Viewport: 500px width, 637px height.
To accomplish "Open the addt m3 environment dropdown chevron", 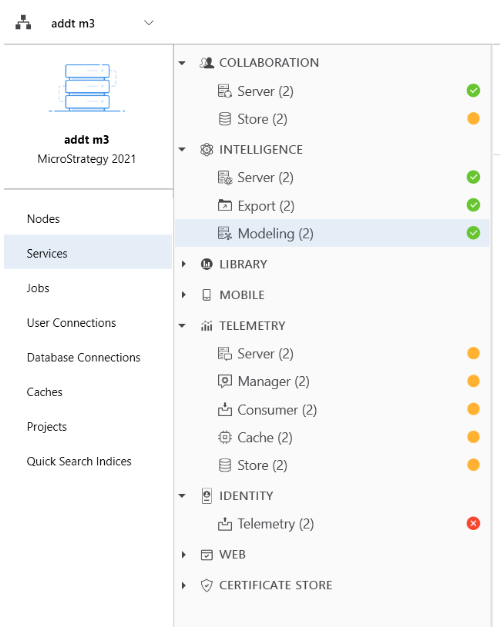I will point(149,23).
